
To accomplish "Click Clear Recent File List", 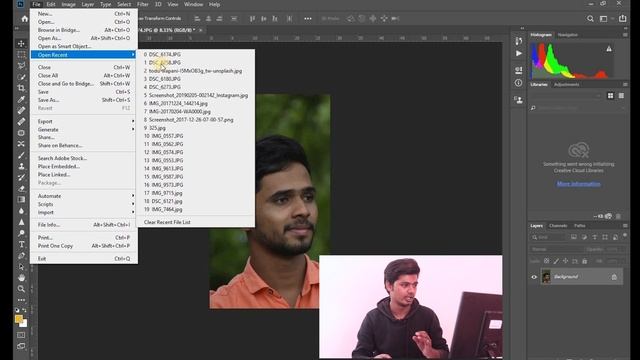I will point(167,222).
